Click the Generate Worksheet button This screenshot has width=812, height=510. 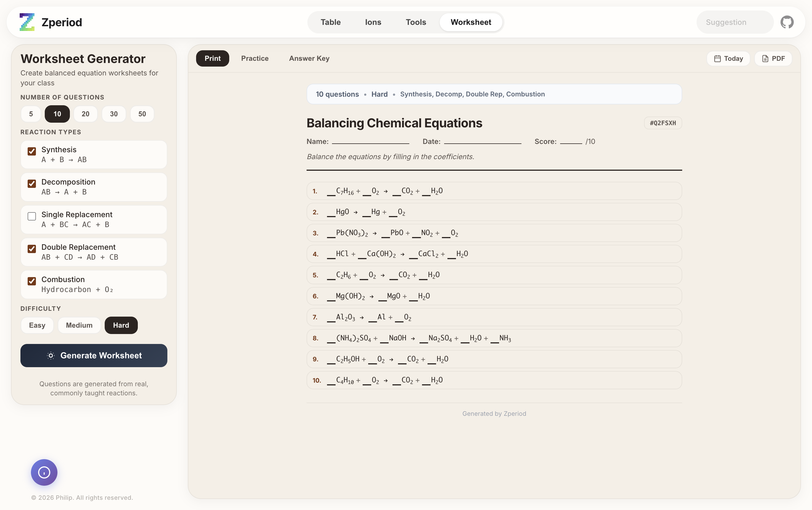[94, 356]
